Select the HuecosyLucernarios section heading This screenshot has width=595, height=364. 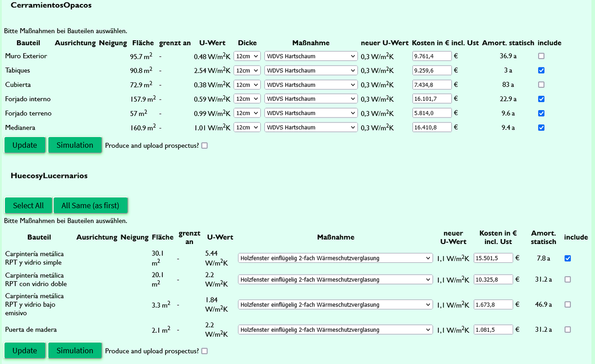tap(49, 176)
